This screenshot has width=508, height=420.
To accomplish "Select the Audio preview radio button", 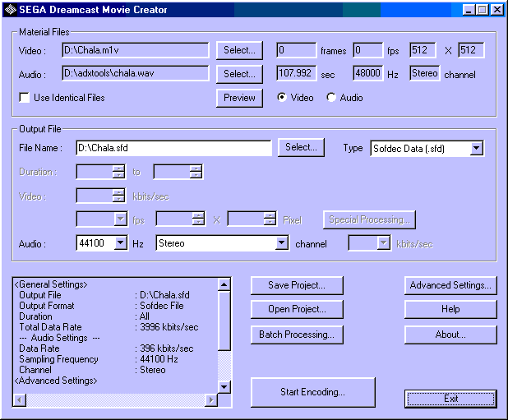I will pyautogui.click(x=331, y=97).
